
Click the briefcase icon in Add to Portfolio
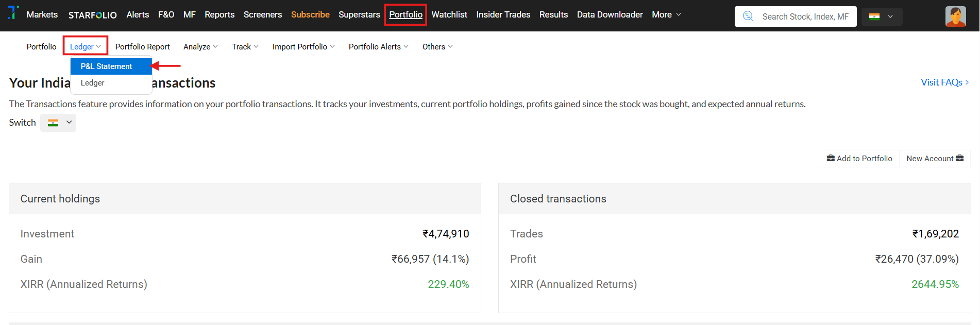pos(831,159)
